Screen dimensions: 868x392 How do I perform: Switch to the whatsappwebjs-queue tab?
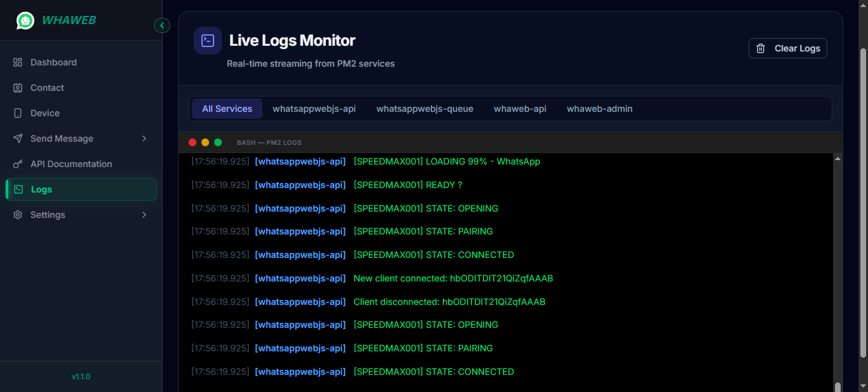[424, 108]
